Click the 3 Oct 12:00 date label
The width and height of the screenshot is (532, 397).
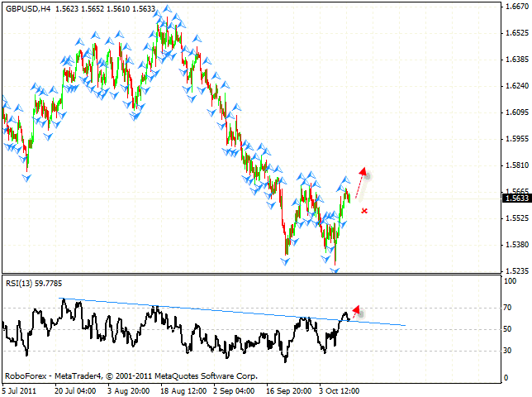click(338, 388)
